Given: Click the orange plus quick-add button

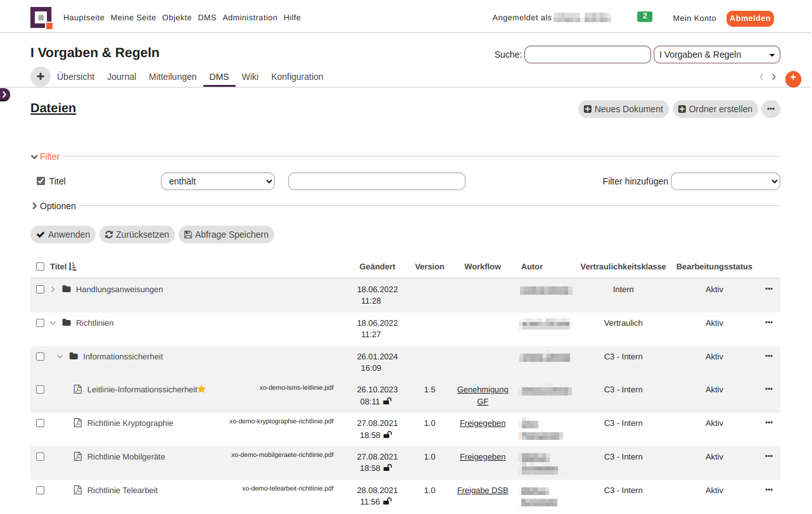Looking at the screenshot, I should (x=793, y=79).
